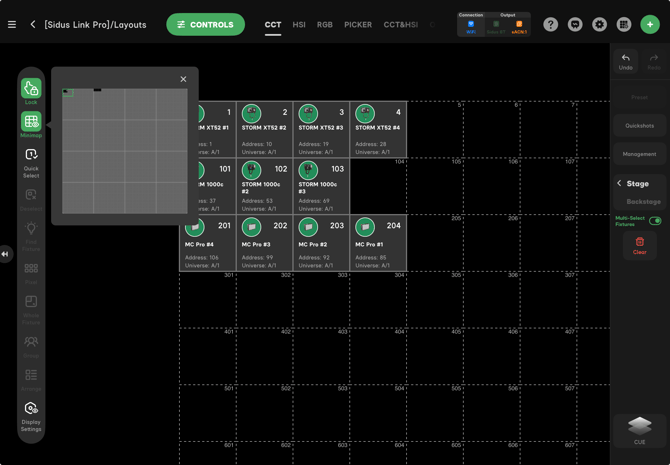Switch to the PICKER tab
Viewport: 670px width, 465px height.
(358, 25)
